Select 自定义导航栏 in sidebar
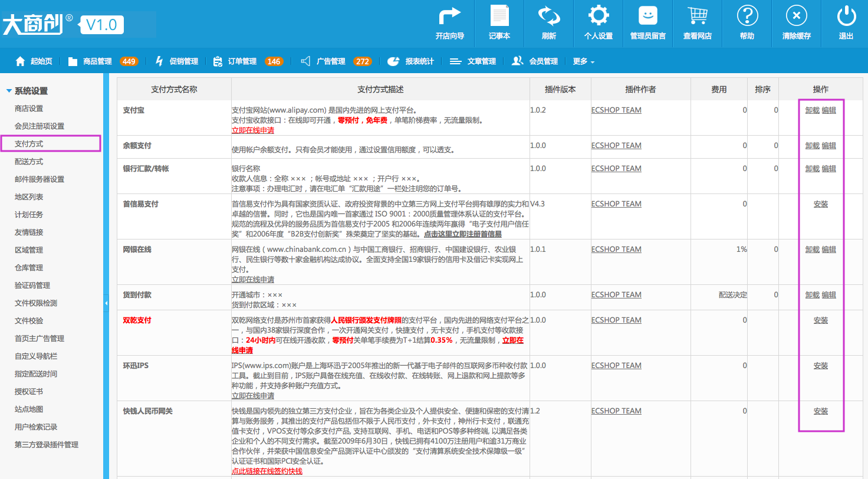The width and height of the screenshot is (868, 479). [x=36, y=356]
